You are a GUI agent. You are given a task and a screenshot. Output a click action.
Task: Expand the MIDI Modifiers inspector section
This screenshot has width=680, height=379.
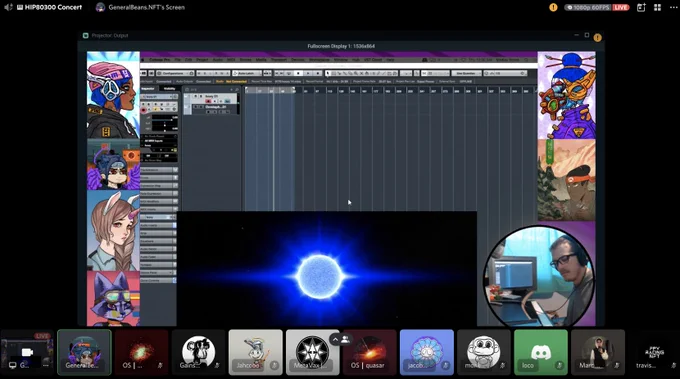tap(158, 202)
